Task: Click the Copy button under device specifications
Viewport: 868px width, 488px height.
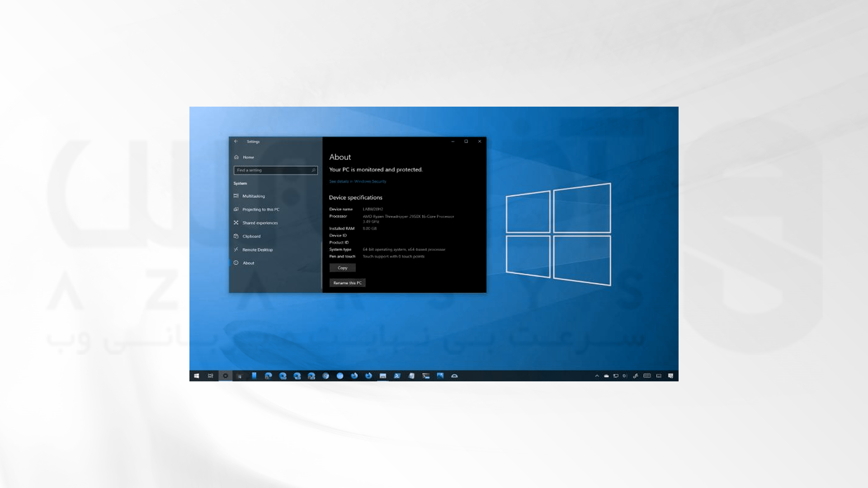Action: click(x=343, y=268)
